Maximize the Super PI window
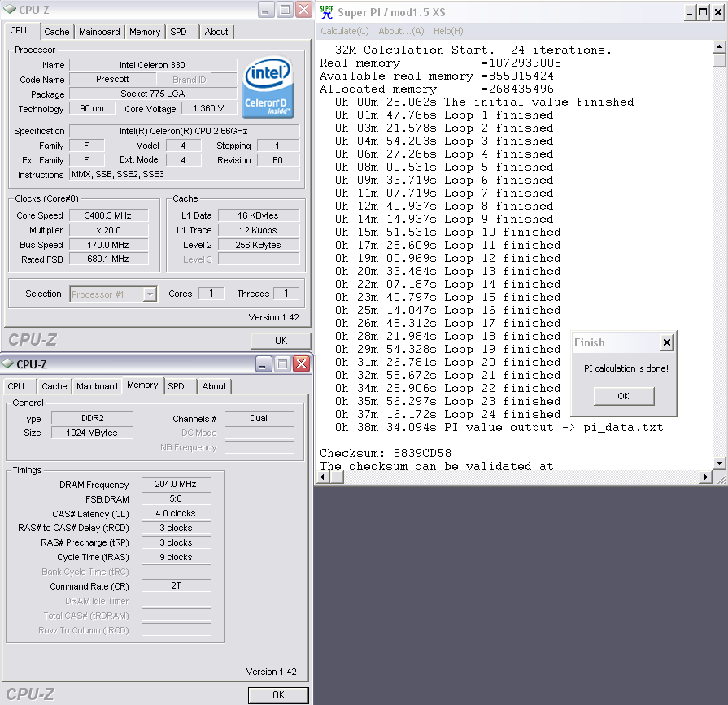 tap(704, 12)
